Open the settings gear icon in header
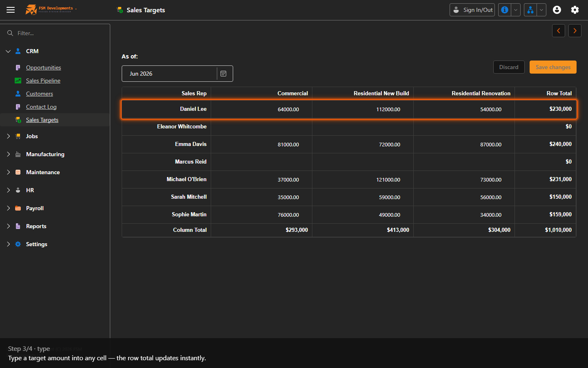This screenshot has height=368, width=588. click(575, 10)
